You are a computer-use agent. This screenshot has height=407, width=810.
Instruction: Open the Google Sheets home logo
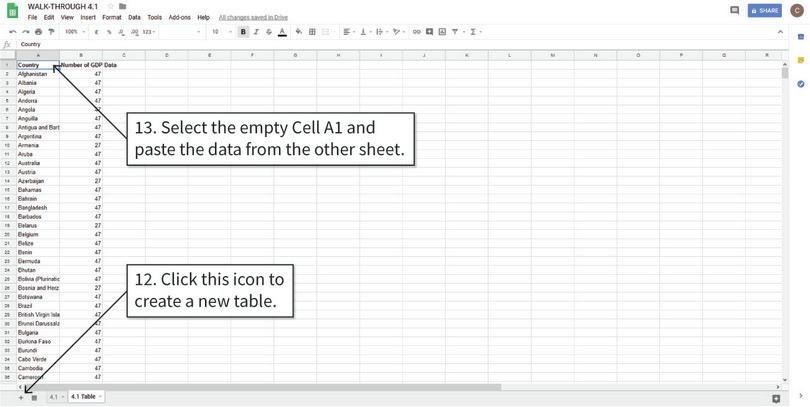click(12, 11)
